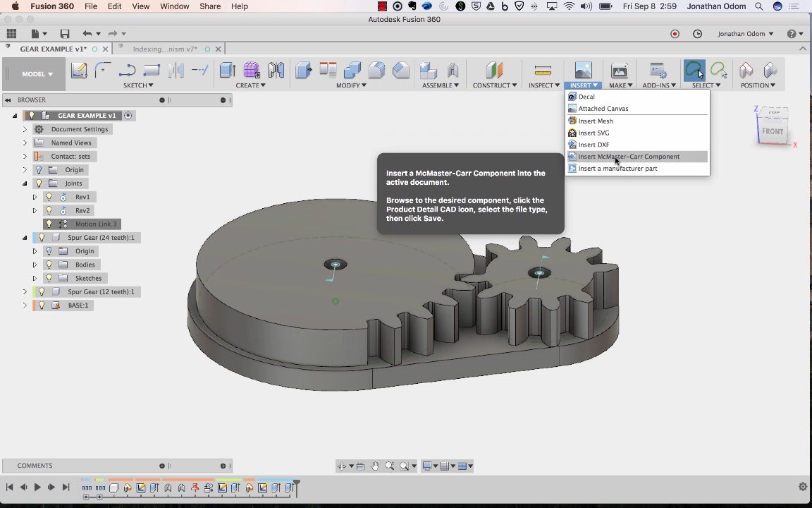
Task: Expand the Document Settings node
Action: 25,130
